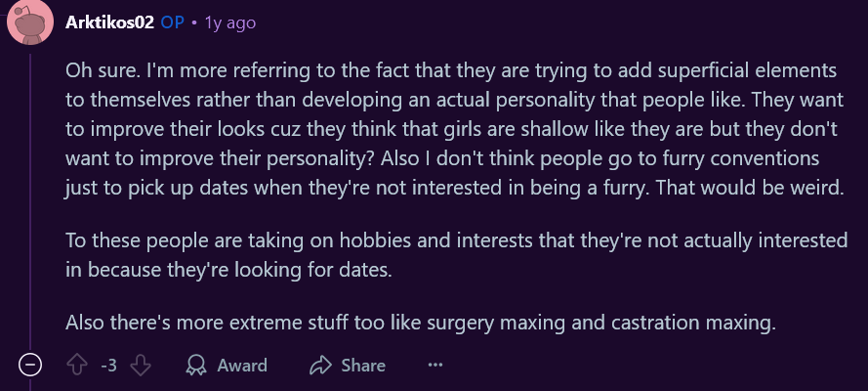Click the blue OP badge
The width and height of the screenshot is (868, 391).
172,22
